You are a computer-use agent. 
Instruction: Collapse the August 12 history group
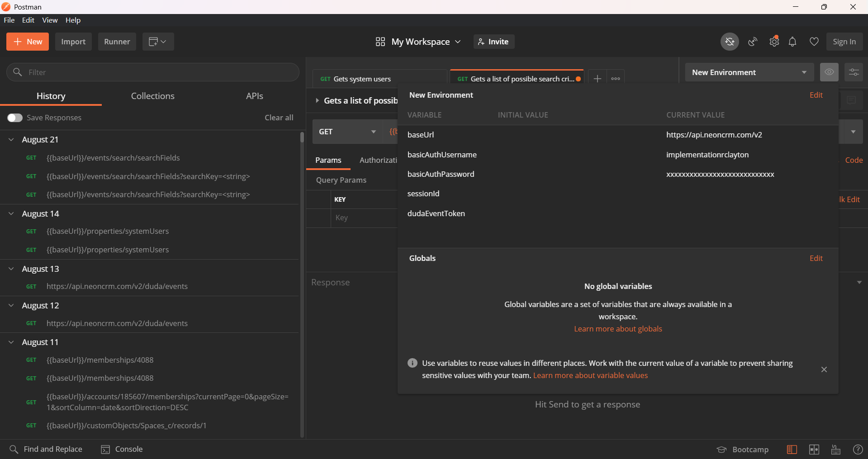click(11, 306)
